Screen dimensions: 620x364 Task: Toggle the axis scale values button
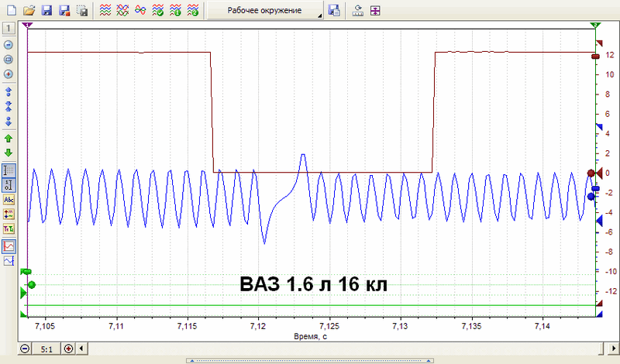pyautogui.click(x=9, y=185)
